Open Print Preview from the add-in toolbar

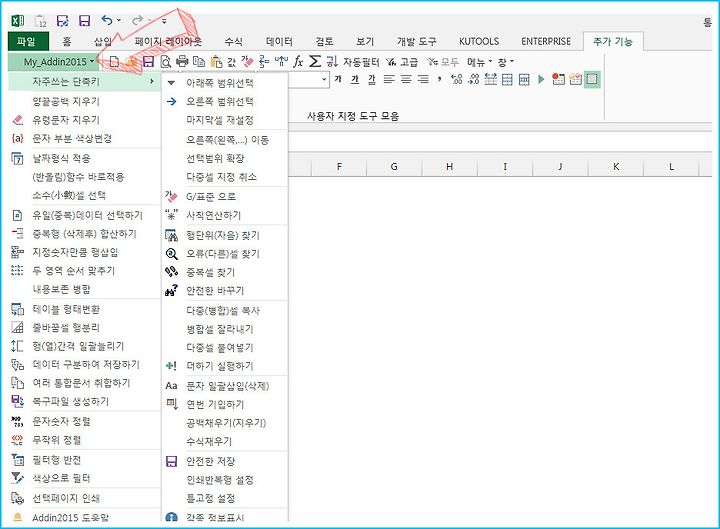click(x=165, y=61)
